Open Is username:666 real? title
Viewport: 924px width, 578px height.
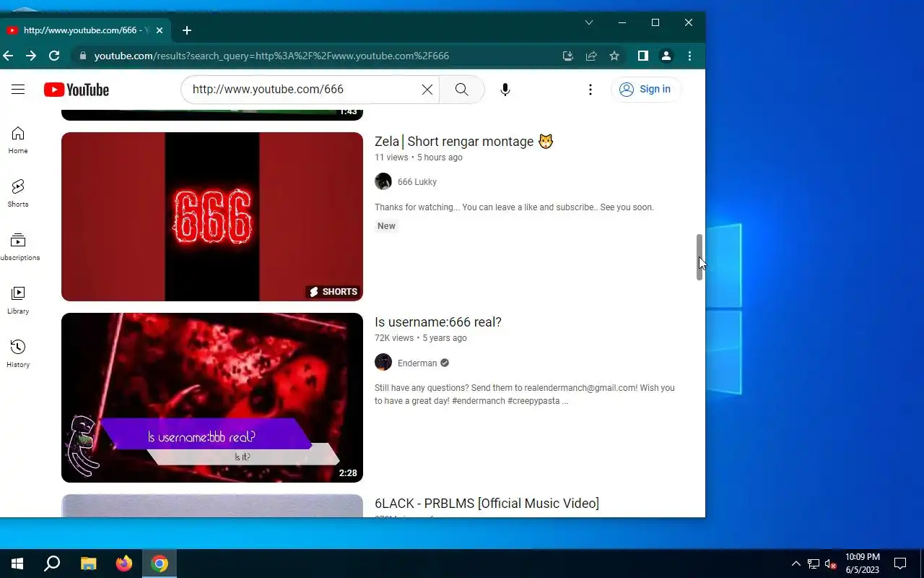click(438, 322)
